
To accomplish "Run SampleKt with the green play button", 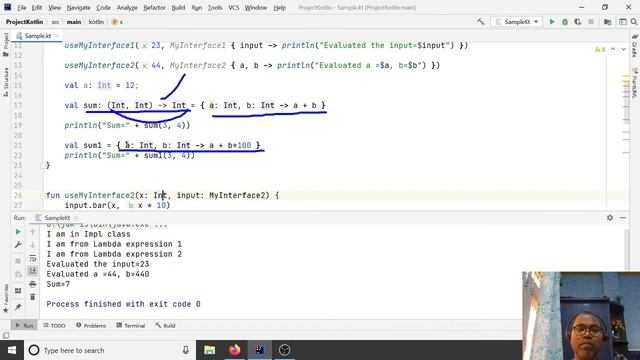I will click(552, 22).
